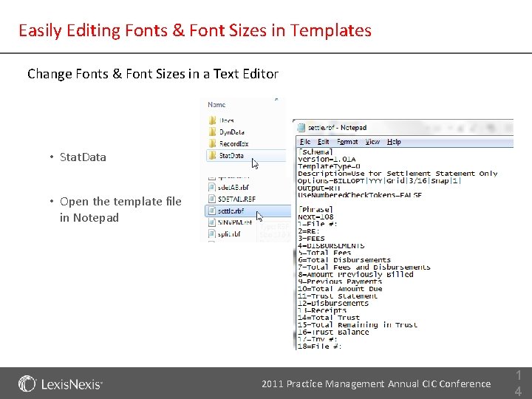Click the settle.rbf file icon
The height and width of the screenshot is (399, 532).
[x=212, y=211]
